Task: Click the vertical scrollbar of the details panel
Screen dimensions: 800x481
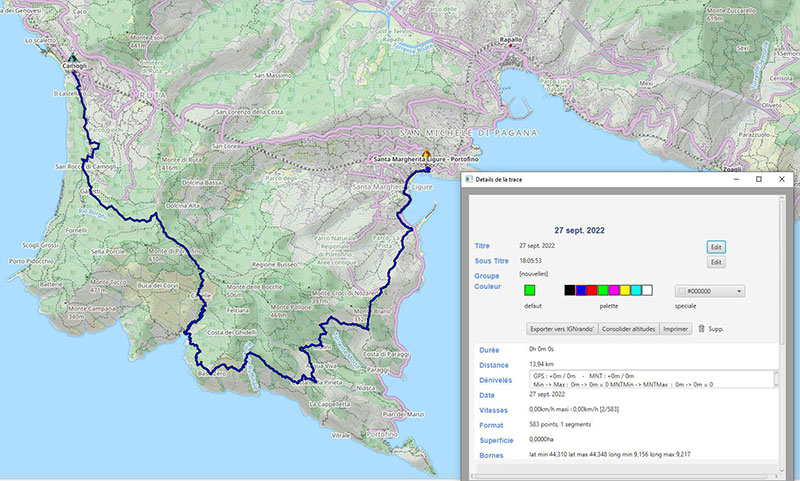Action: pos(782,335)
